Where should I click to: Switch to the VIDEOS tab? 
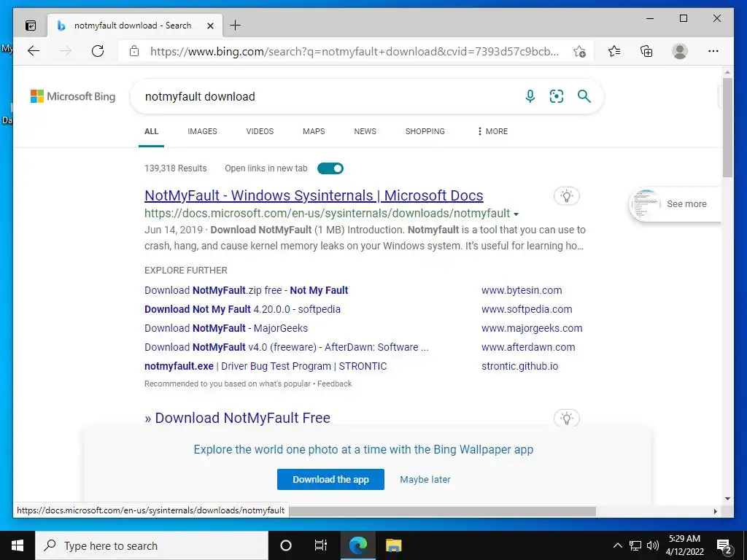pyautogui.click(x=260, y=131)
